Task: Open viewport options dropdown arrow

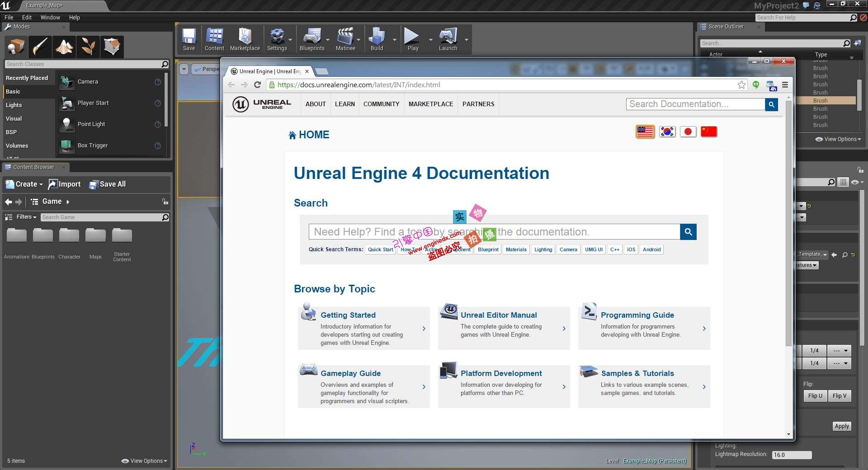Action: coord(184,69)
